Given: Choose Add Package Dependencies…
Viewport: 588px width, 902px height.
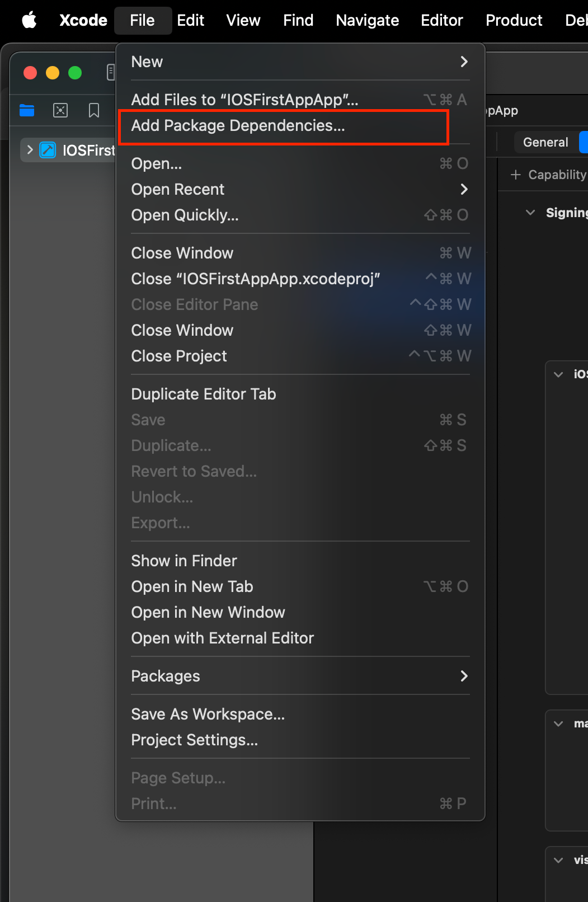Looking at the screenshot, I should [300, 125].
